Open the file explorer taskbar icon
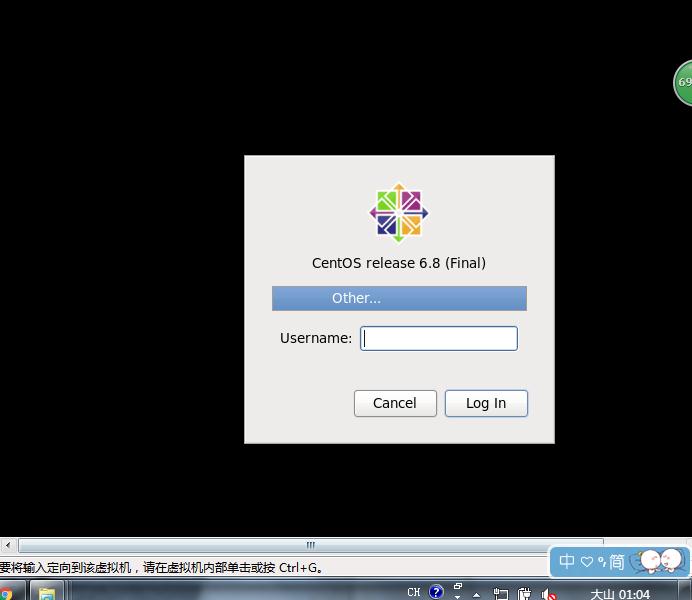Screen dimensions: 692x600 click(x=46, y=592)
